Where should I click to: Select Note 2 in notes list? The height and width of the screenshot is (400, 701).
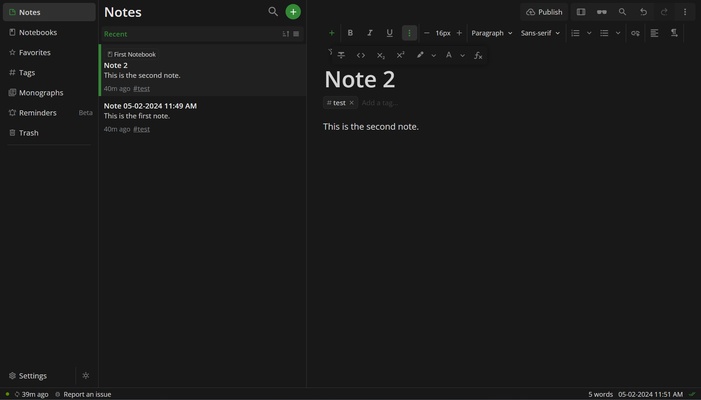tap(203, 70)
